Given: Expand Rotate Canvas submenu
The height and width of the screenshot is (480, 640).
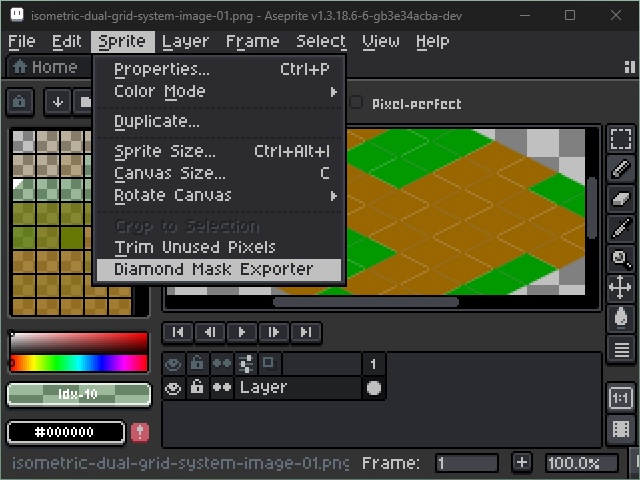Looking at the screenshot, I should (x=219, y=196).
